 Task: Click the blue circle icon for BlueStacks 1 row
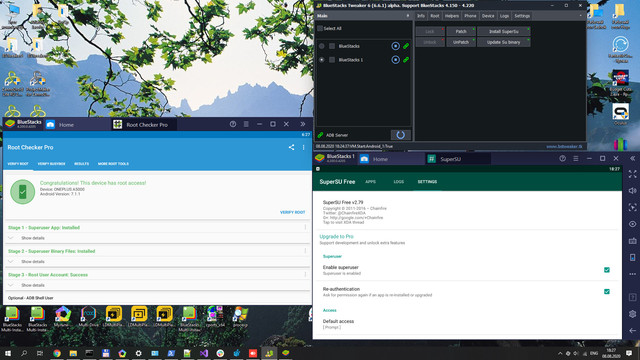395,60
